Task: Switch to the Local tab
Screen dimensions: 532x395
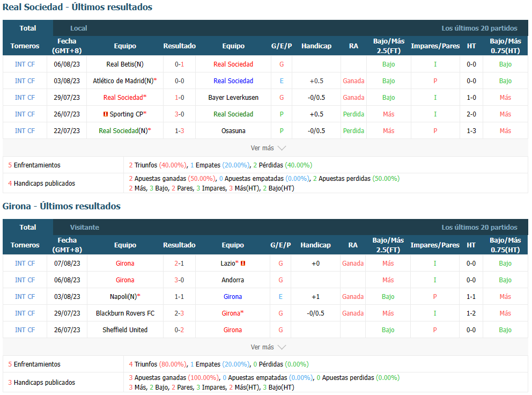Action: 79,28
